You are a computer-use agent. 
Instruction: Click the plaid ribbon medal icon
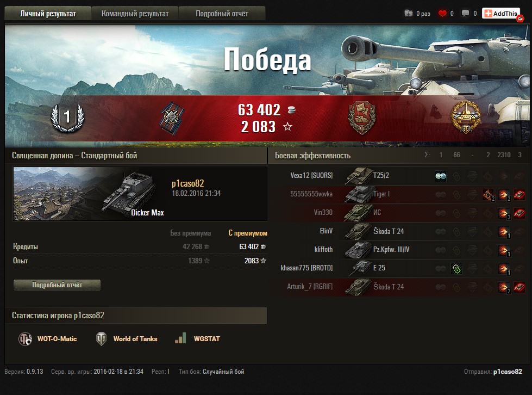172,118
